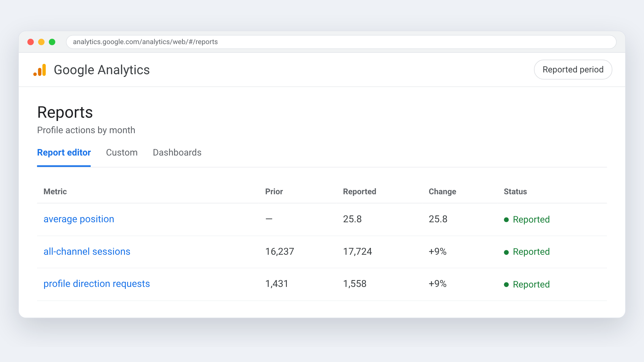The height and width of the screenshot is (362, 644).
Task: Close the window with the red button
Action: coord(30,42)
